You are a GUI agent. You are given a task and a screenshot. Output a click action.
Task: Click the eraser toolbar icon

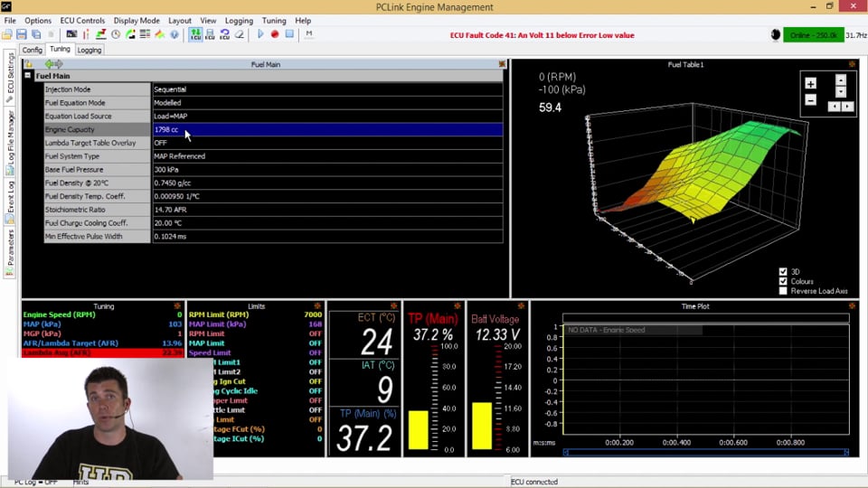pyautogui.click(x=239, y=34)
